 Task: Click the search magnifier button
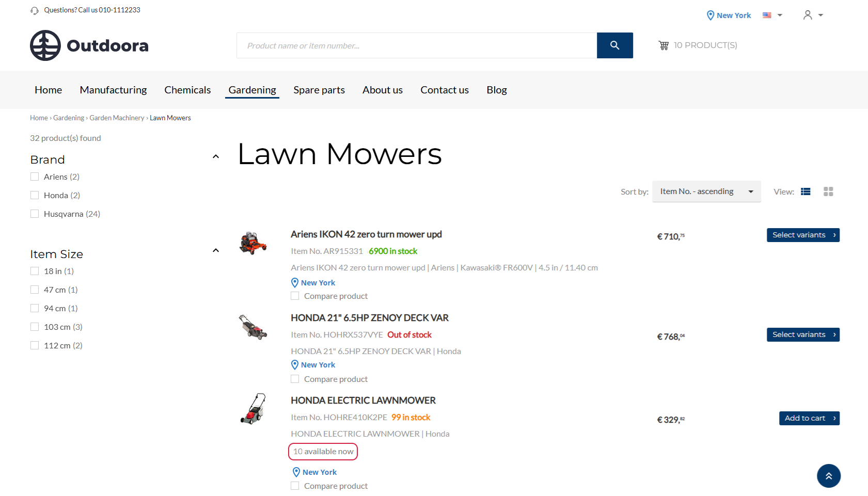click(x=614, y=45)
